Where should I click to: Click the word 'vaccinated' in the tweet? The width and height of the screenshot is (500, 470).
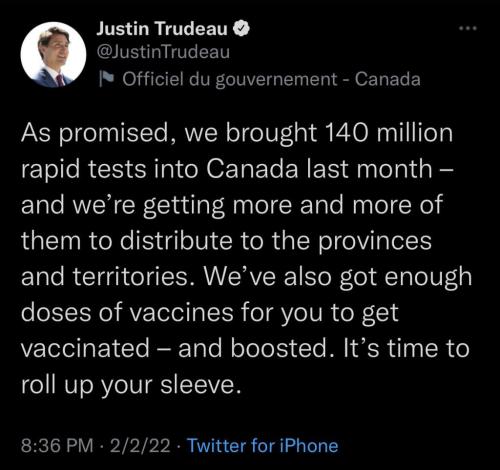[x=85, y=349]
